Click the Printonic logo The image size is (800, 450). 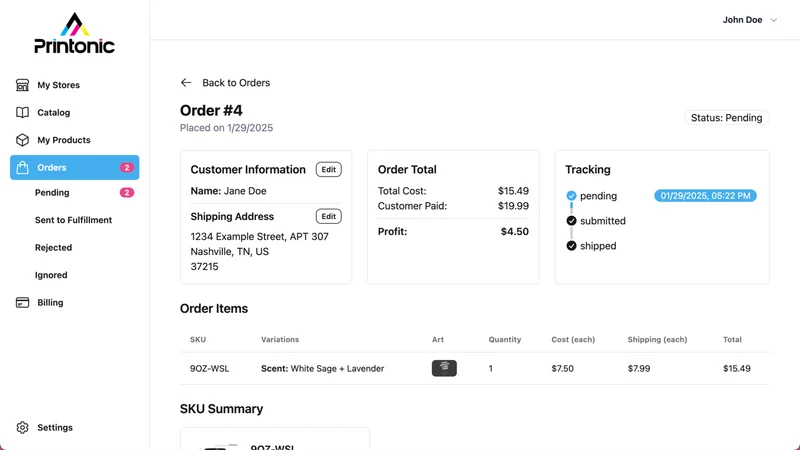74,33
